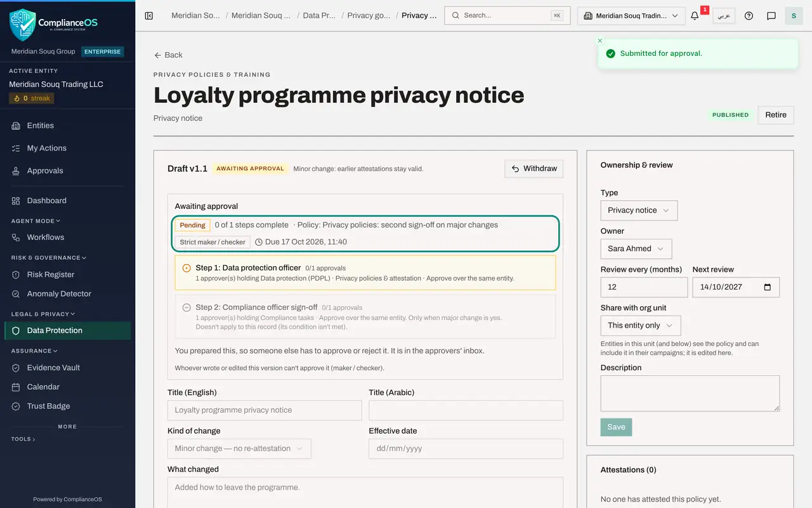Click the user avatar S
The width and height of the screenshot is (812, 508).
pos(794,16)
